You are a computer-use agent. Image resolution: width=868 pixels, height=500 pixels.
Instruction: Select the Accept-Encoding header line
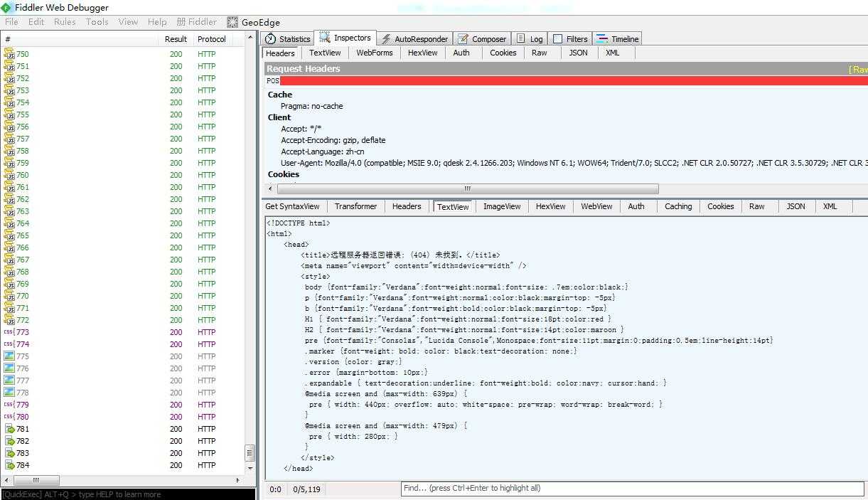333,140
